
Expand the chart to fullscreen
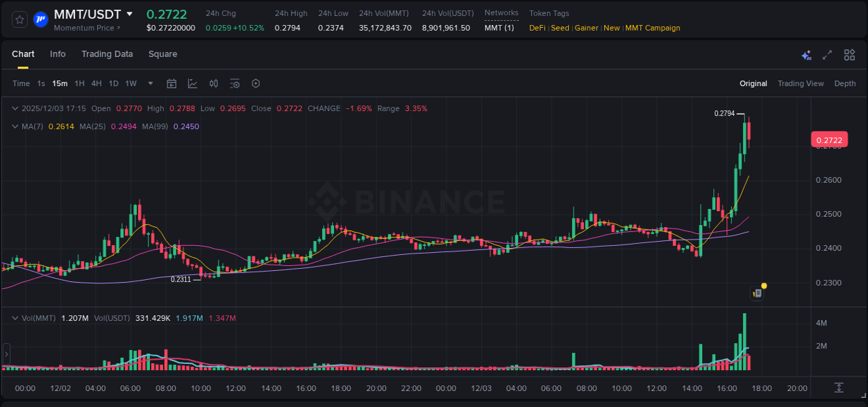(826, 54)
